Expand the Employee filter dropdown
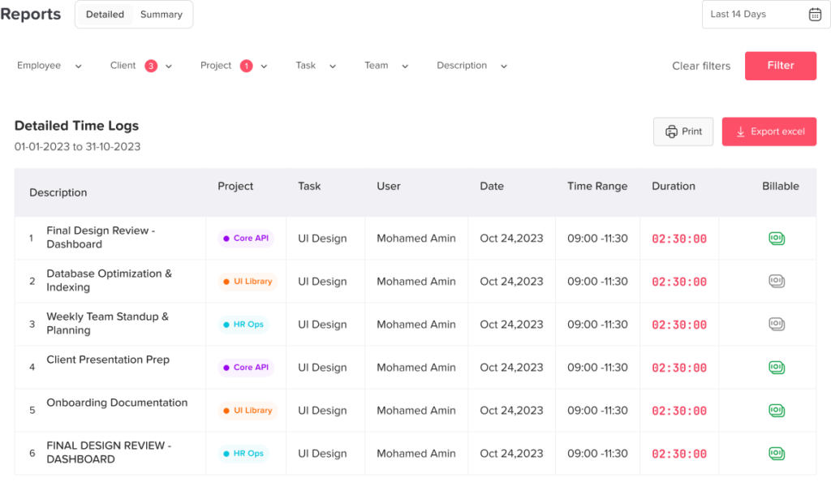This screenshot has height=504, width=831. pyautogui.click(x=49, y=66)
